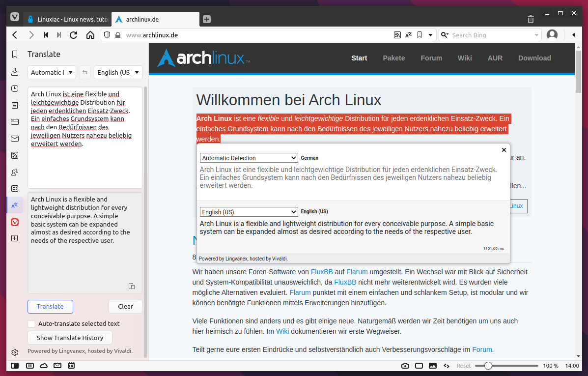
Task: Open the AUR menu item
Action: [495, 58]
